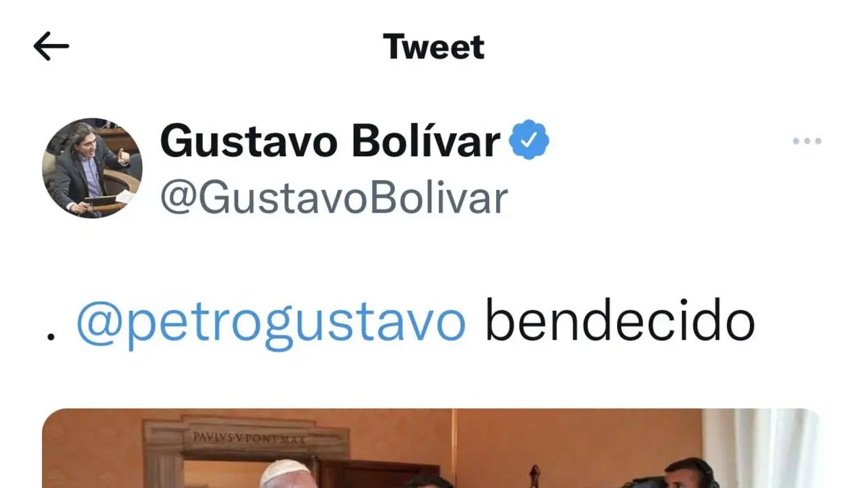Screen dimensions: 868x488
Task: View profile via the name Gustavo Bolívar
Action: point(330,140)
